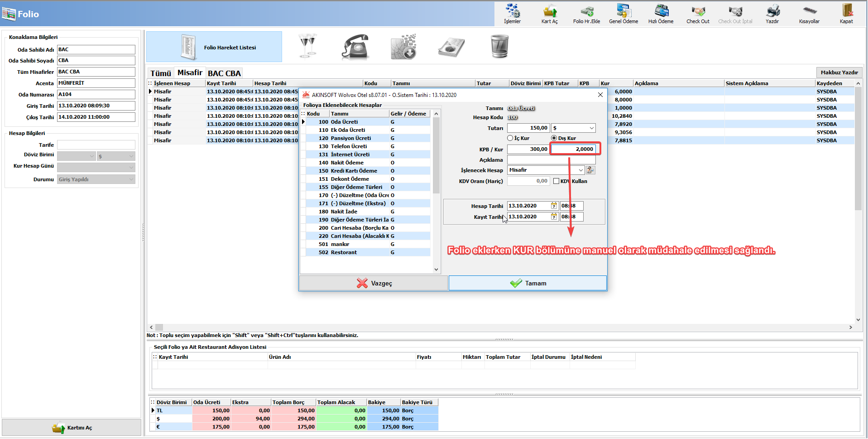Toggle the KDV Kullan checkbox

click(556, 181)
